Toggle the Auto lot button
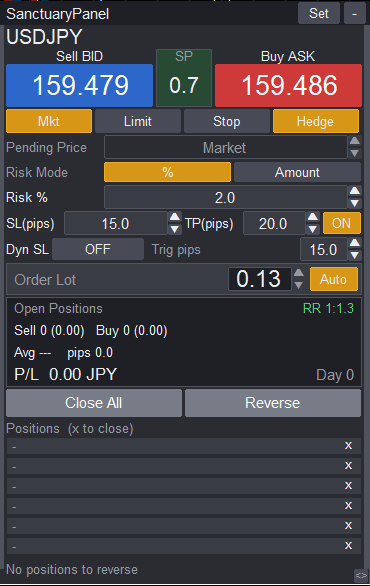Image resolution: width=370 pixels, height=586 pixels. point(334,279)
